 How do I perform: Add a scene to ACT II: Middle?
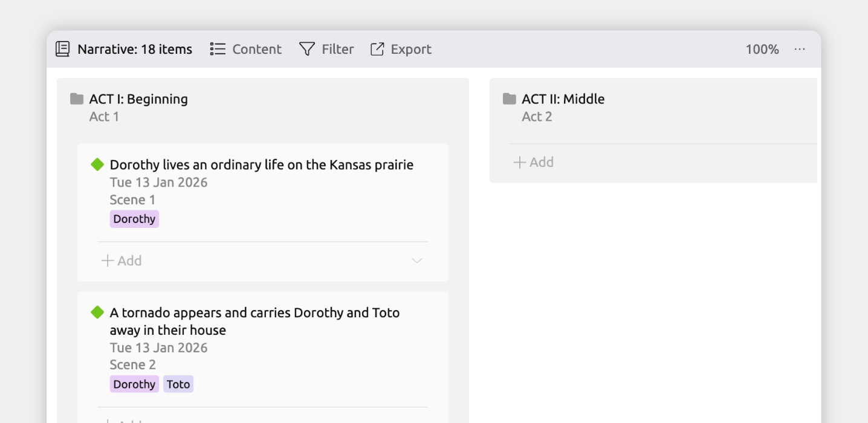tap(534, 162)
